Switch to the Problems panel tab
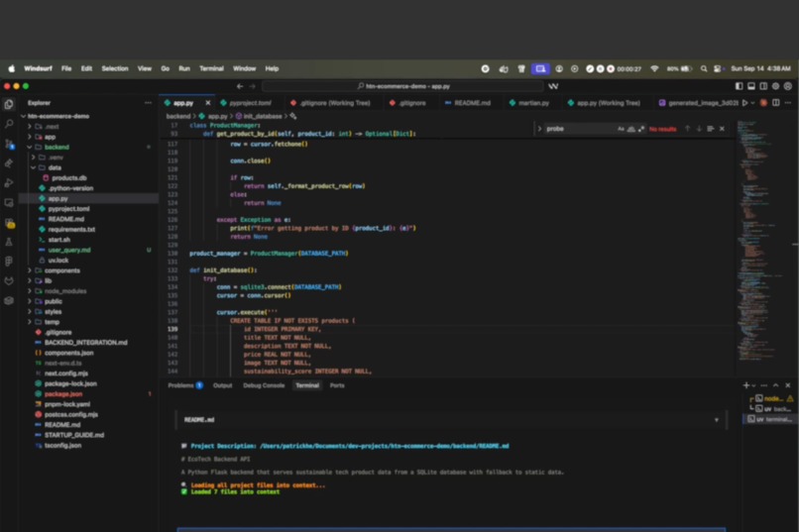Image resolution: width=799 pixels, height=532 pixels. (x=185, y=385)
